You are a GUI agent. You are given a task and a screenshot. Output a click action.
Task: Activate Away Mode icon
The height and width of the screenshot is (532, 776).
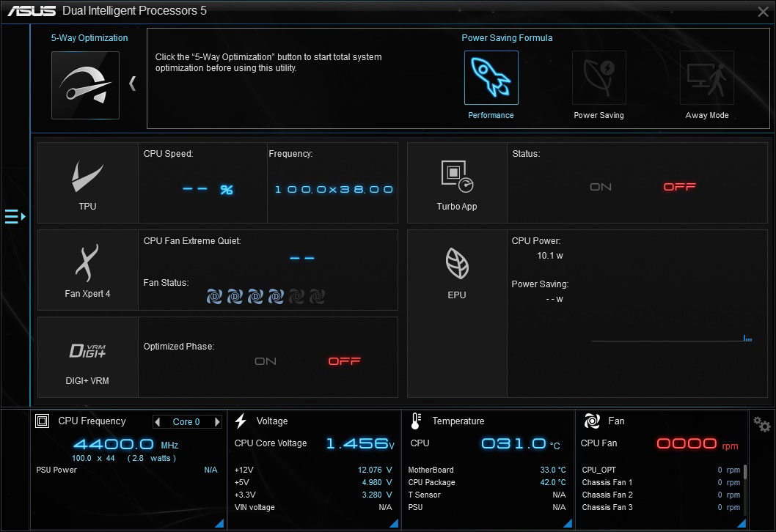[x=707, y=78]
